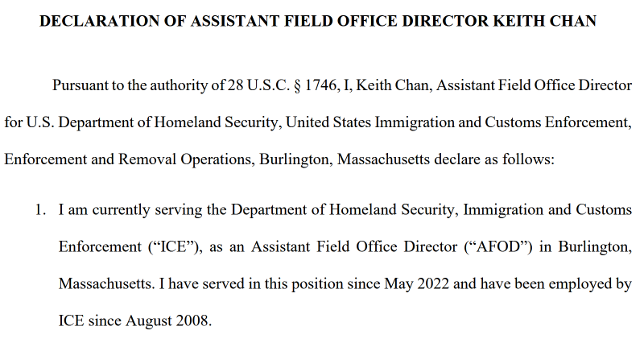Click the phrase "United States Immigration and Customs Enforcement"
Image resolution: width=644 pixels, height=343 pixels.
[458, 122]
